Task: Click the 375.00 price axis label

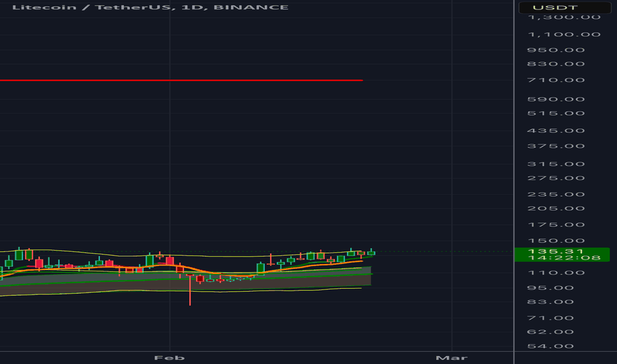Action: [x=555, y=146]
